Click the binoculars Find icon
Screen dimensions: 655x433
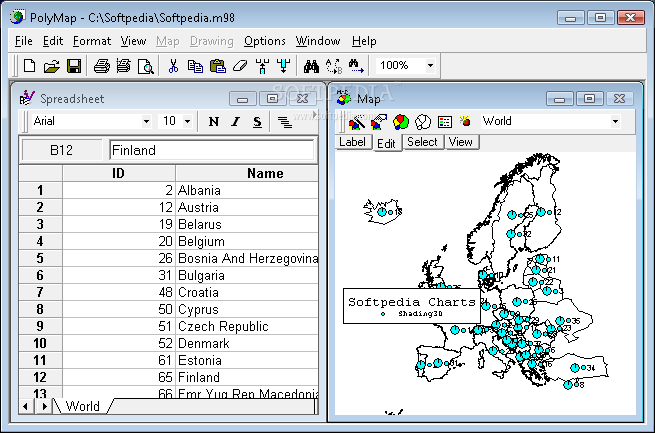(311, 66)
